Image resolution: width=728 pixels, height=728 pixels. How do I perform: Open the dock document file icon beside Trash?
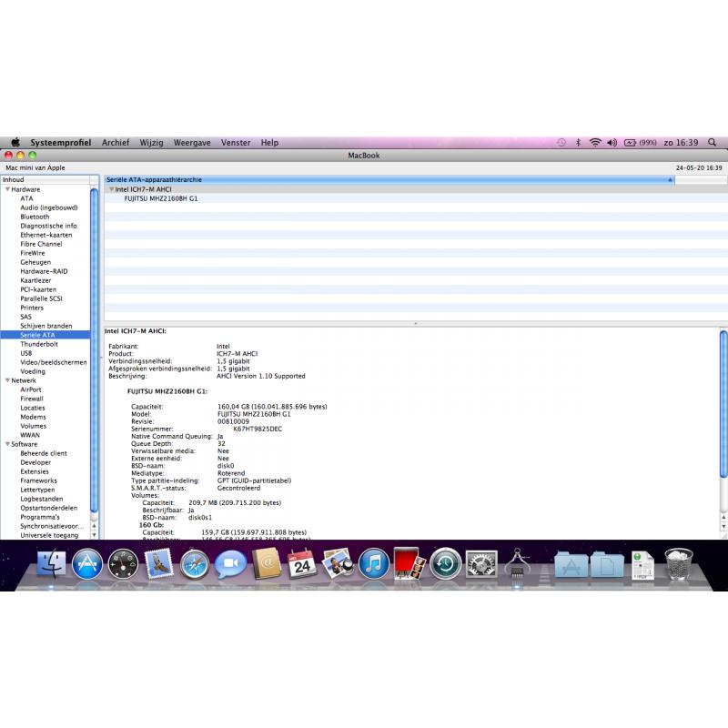click(x=643, y=564)
